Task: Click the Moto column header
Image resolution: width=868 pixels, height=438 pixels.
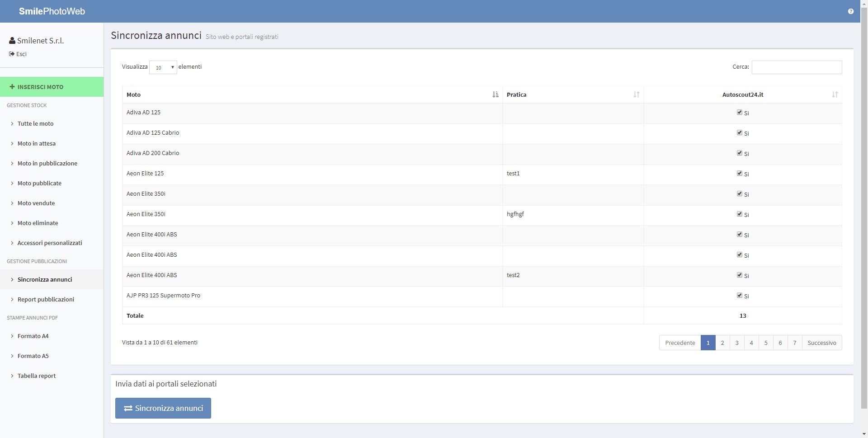Action: (312, 94)
